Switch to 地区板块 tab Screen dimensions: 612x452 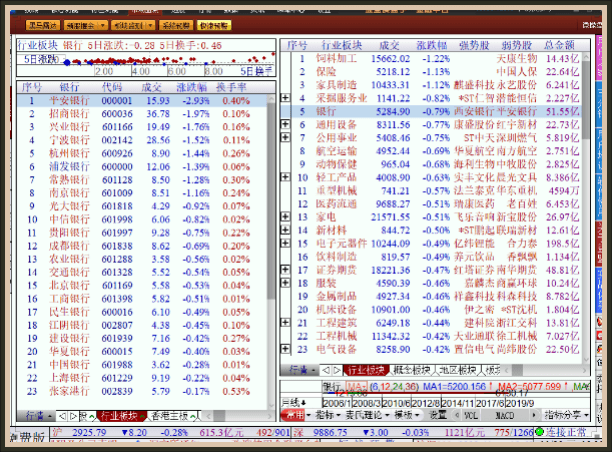pyautogui.click(x=458, y=370)
